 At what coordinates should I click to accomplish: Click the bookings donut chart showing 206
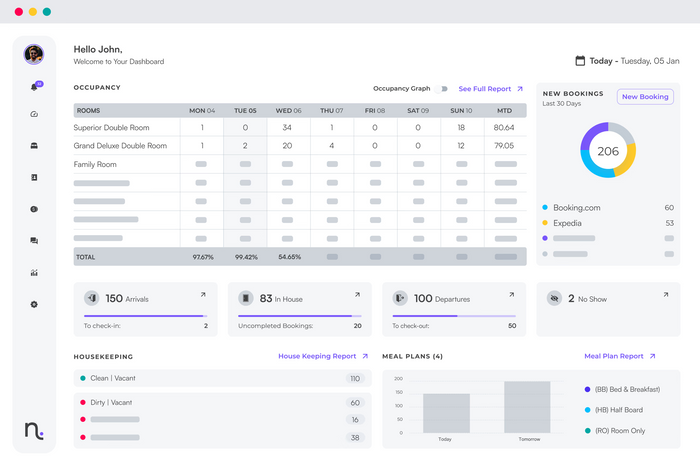click(x=608, y=150)
